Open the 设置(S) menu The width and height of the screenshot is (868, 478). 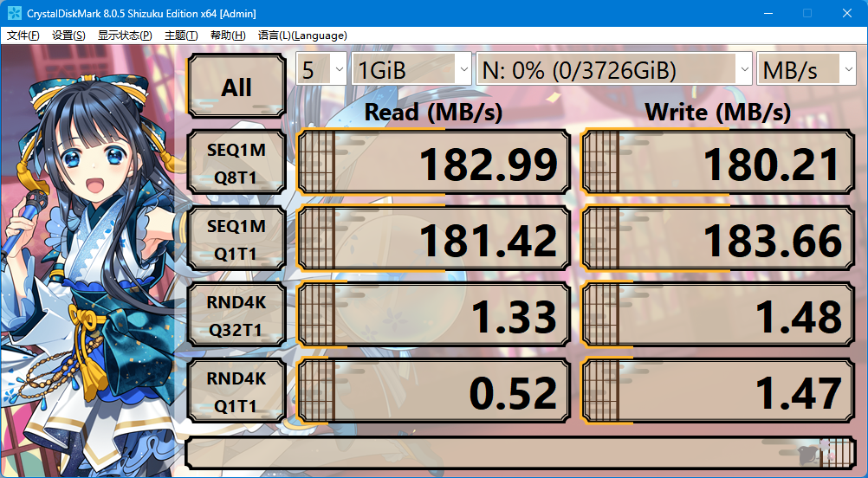(68, 36)
